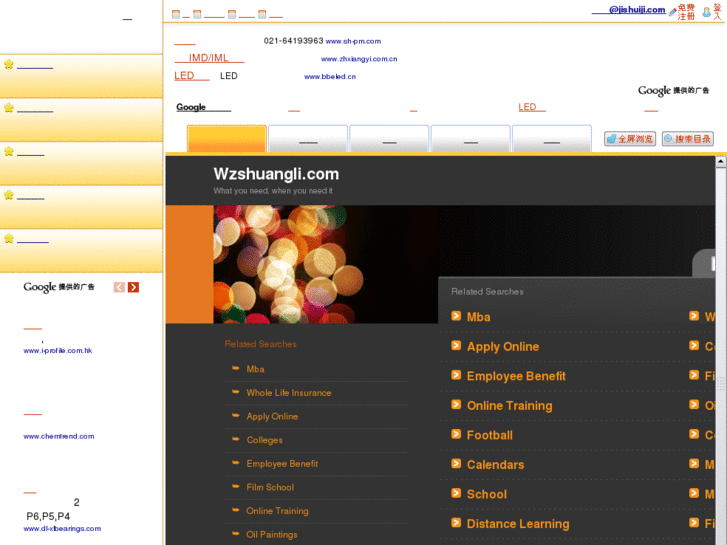Click the Wzshuangli.com site title
Viewport: 727px width, 545px height.
[276, 174]
